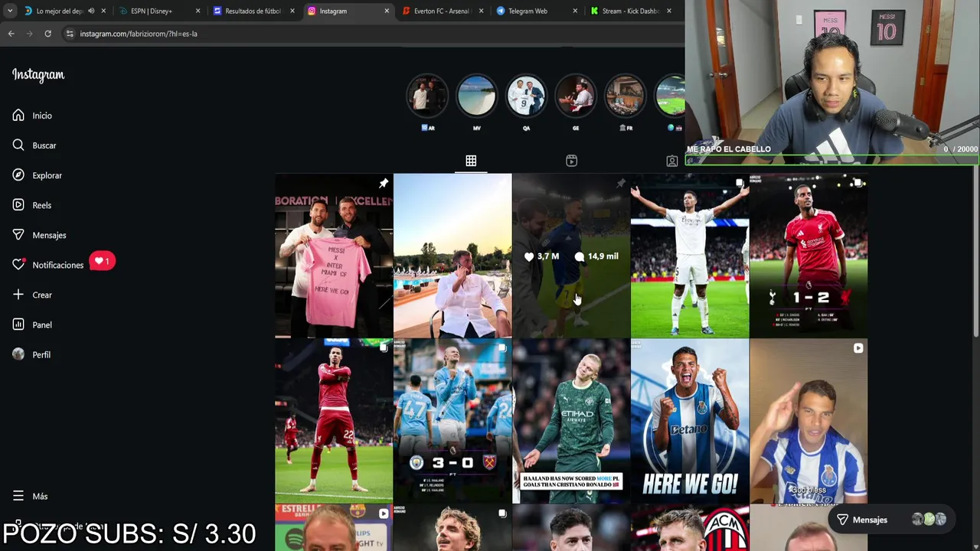Image resolution: width=980 pixels, height=551 pixels.
Task: Close the ESPN Disney+ tab
Action: [198, 11]
